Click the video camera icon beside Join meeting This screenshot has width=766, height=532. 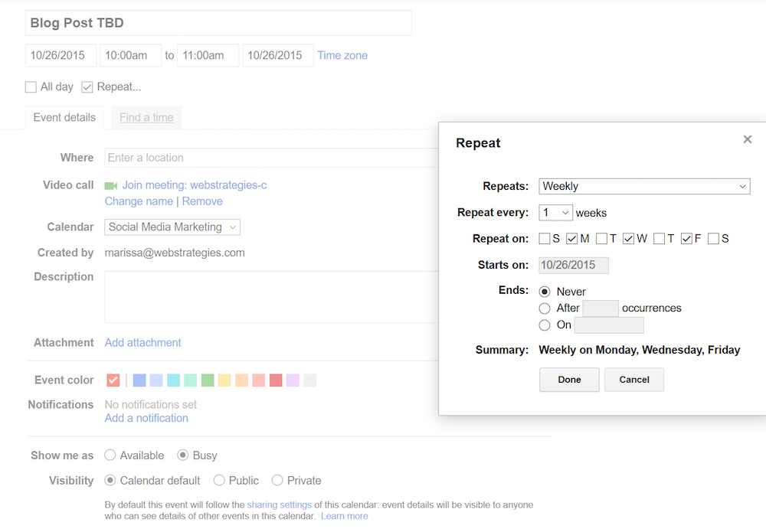point(111,185)
